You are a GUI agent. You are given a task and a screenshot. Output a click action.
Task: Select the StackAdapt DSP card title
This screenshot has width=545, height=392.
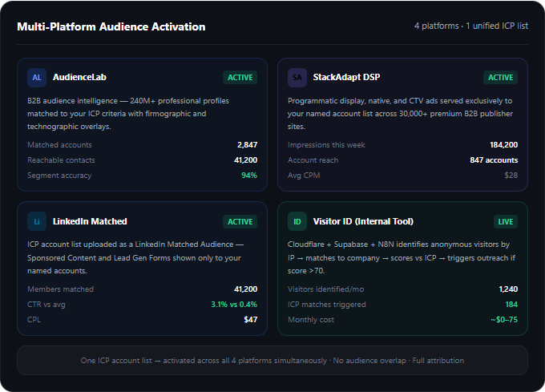point(346,77)
